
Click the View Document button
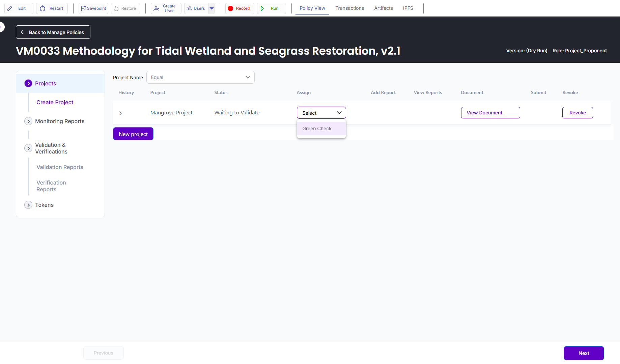(490, 113)
